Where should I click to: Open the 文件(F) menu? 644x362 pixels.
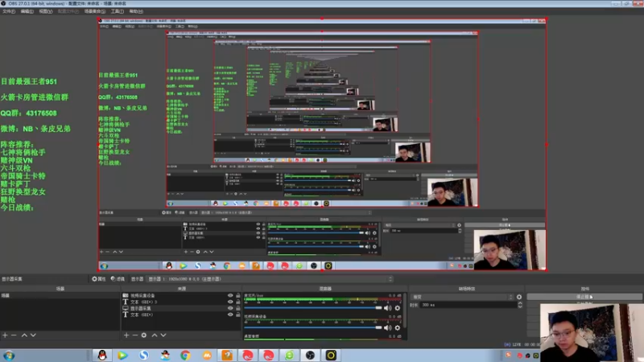coord(9,11)
